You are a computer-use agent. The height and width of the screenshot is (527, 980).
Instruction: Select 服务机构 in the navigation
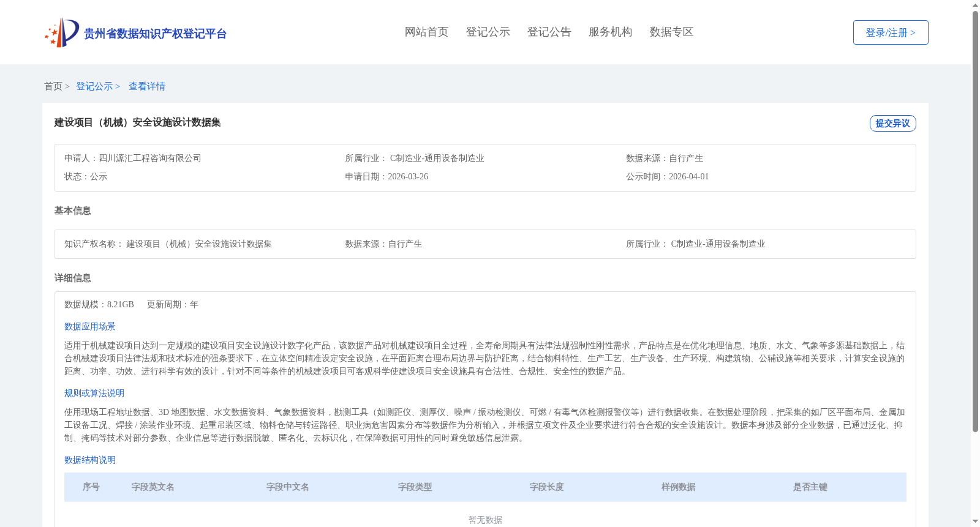pyautogui.click(x=610, y=32)
